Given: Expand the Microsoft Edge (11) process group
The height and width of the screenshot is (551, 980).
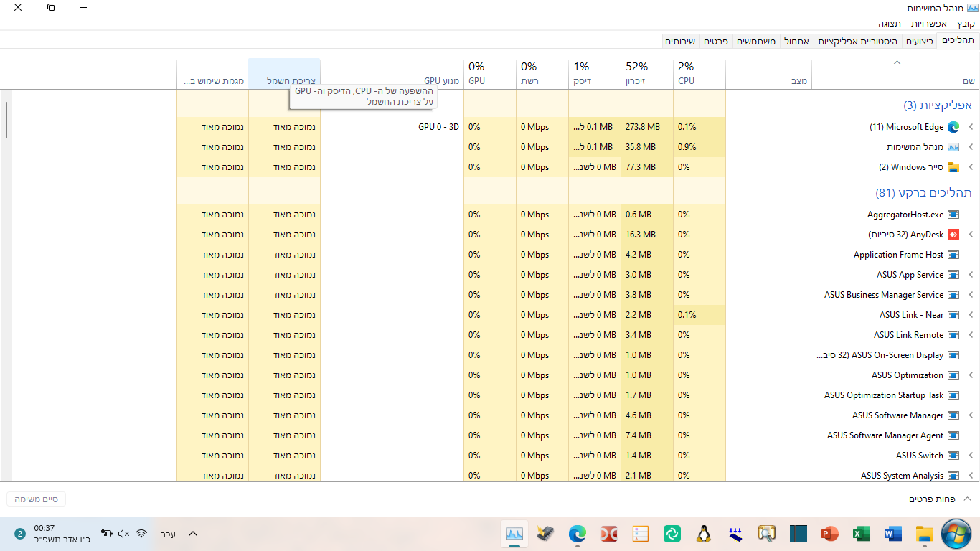Looking at the screenshot, I should (x=971, y=127).
